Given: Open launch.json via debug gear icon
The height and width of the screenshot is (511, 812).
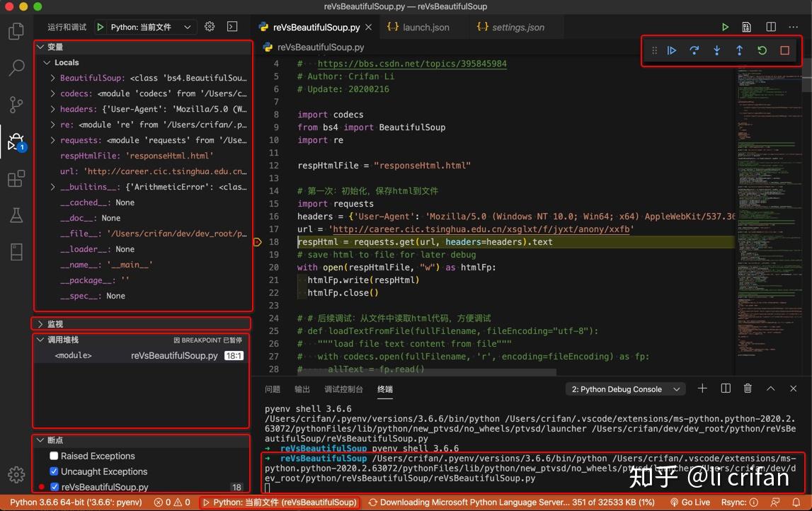Looking at the screenshot, I should [x=210, y=26].
